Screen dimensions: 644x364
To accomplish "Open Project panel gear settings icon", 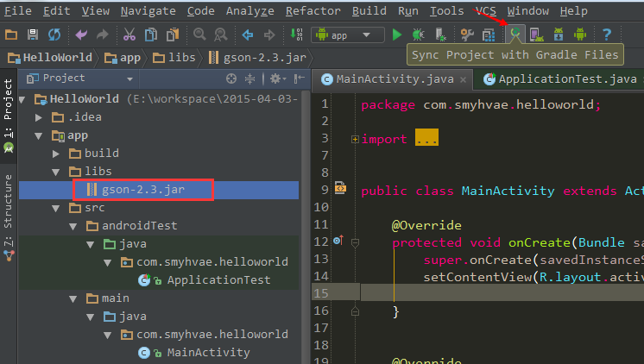I will pyautogui.click(x=278, y=78).
